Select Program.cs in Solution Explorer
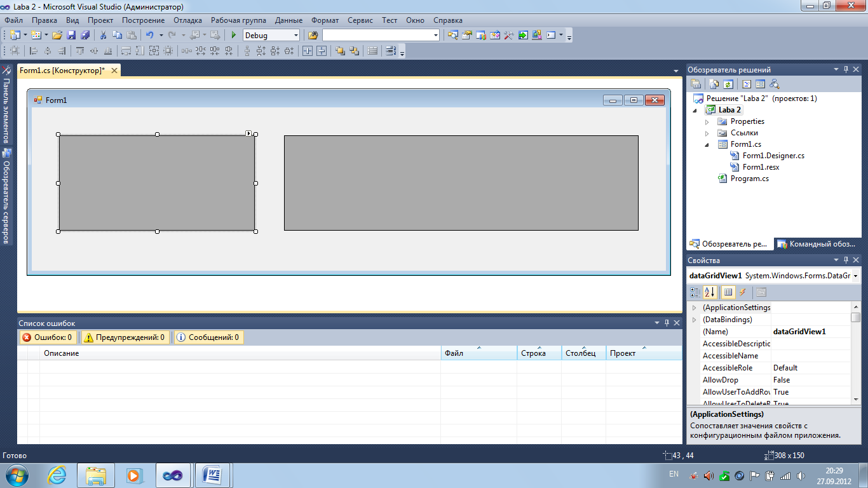This screenshot has height=488, width=868. (x=749, y=179)
